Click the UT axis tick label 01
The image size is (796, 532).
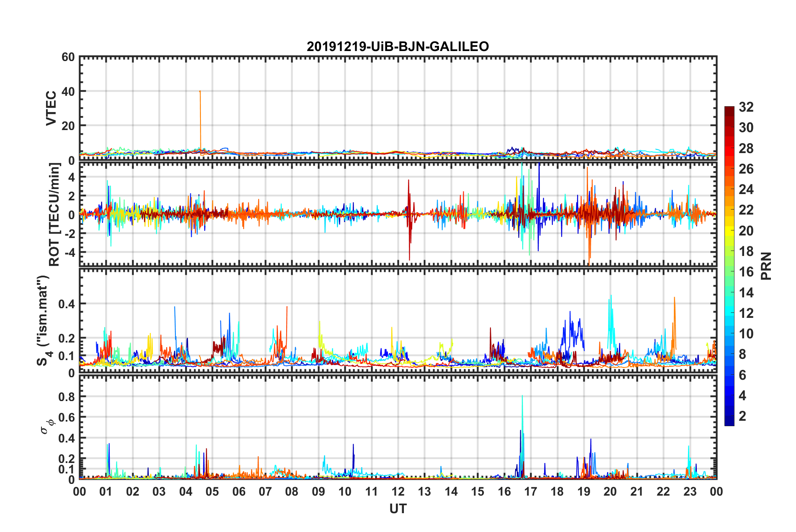[x=106, y=491]
